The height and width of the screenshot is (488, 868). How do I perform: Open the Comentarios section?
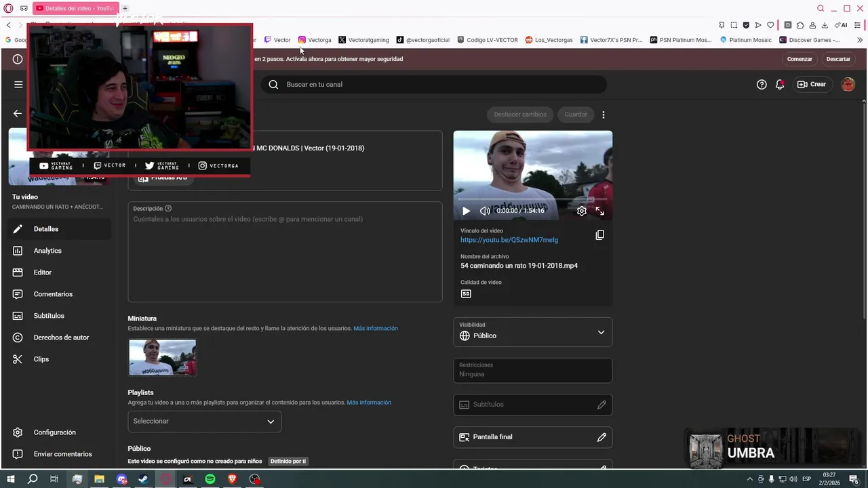60,294
